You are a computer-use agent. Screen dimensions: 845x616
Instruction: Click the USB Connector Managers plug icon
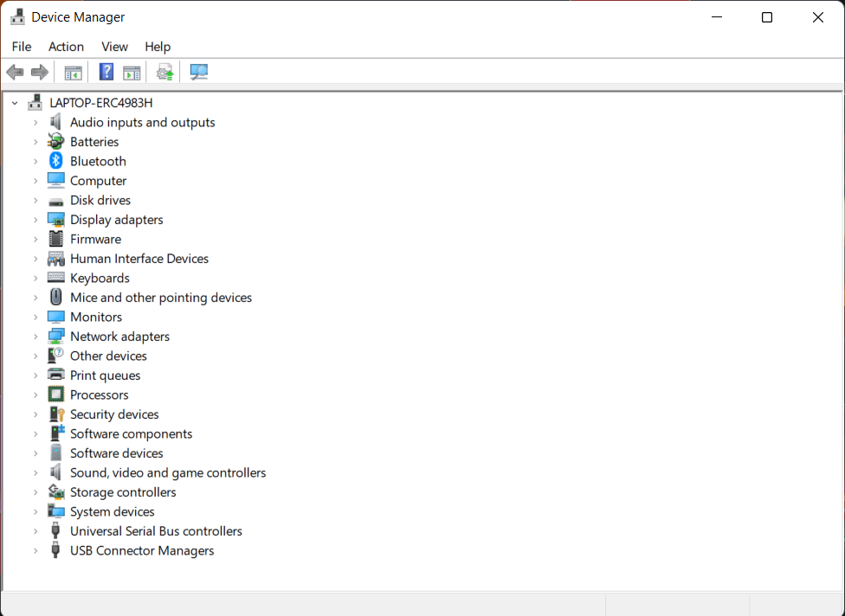pyautogui.click(x=55, y=550)
